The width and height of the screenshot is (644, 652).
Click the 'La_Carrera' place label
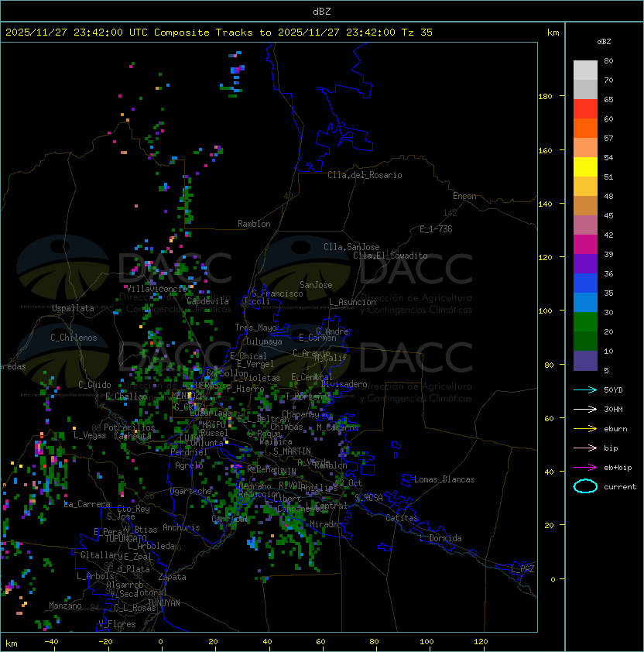(x=87, y=504)
